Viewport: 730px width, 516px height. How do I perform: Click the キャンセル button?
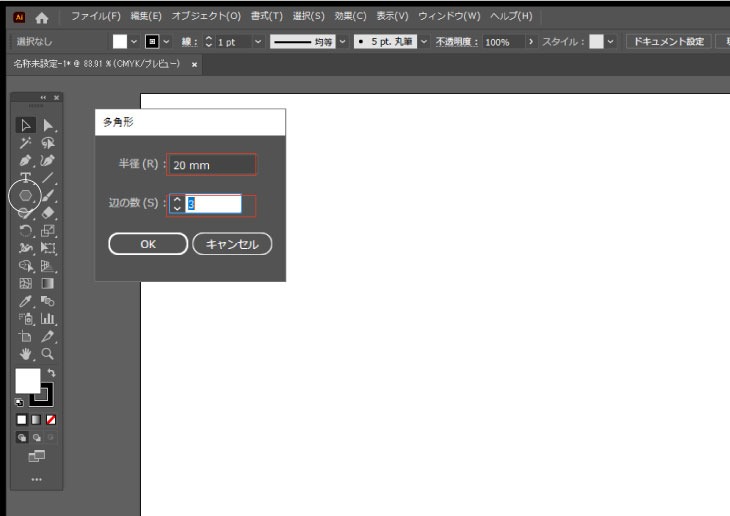pyautogui.click(x=232, y=244)
